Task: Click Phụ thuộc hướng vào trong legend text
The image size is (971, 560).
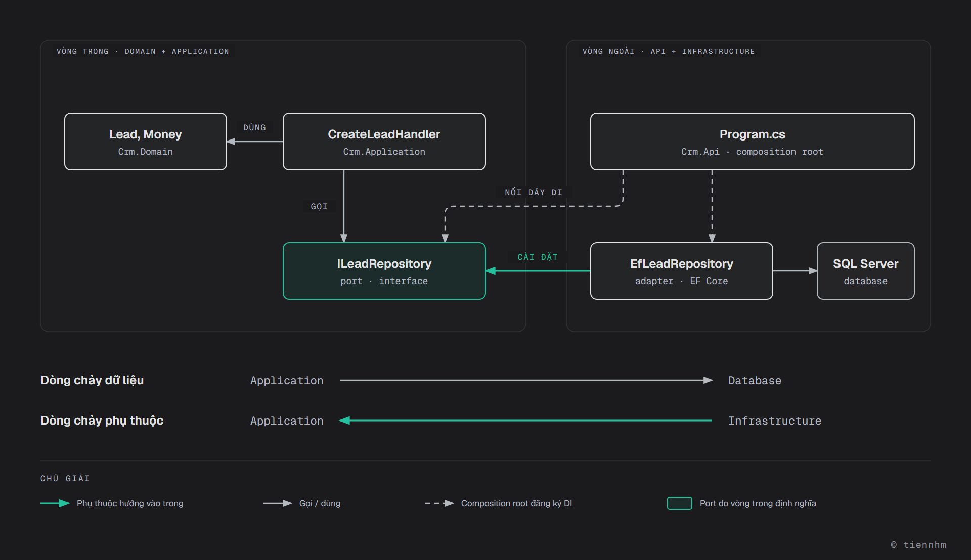Action: (x=130, y=504)
